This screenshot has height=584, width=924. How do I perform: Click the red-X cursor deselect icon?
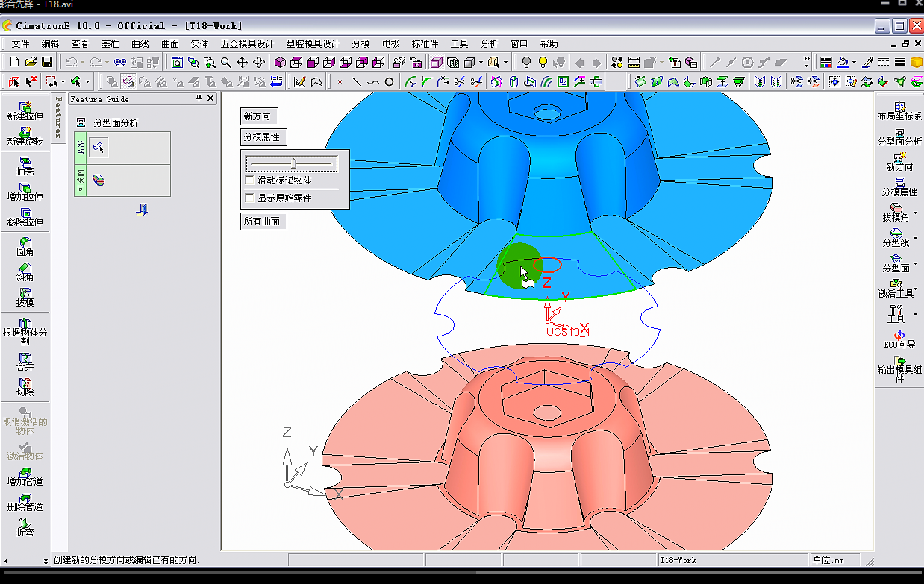click(31, 81)
